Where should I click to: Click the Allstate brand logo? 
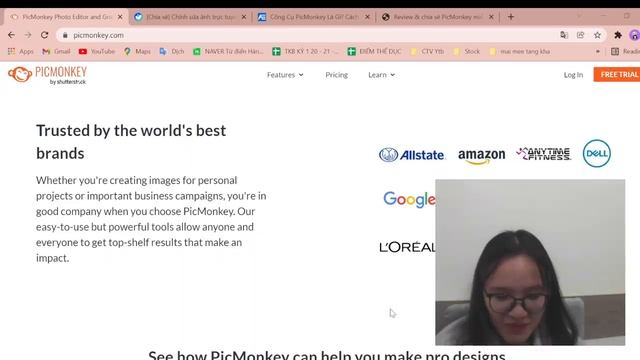[x=412, y=155]
